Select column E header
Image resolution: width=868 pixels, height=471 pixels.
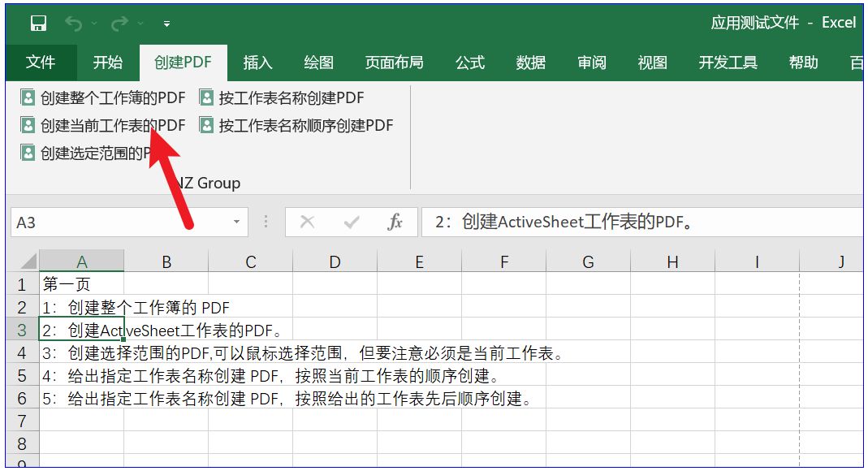(419, 261)
